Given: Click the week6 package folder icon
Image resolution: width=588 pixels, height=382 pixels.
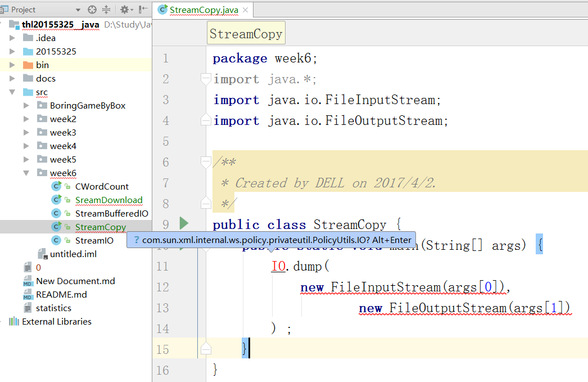Looking at the screenshot, I should (x=42, y=173).
